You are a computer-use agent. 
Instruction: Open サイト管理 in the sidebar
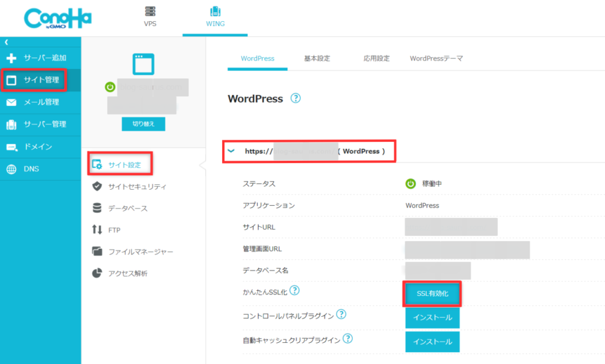click(41, 80)
